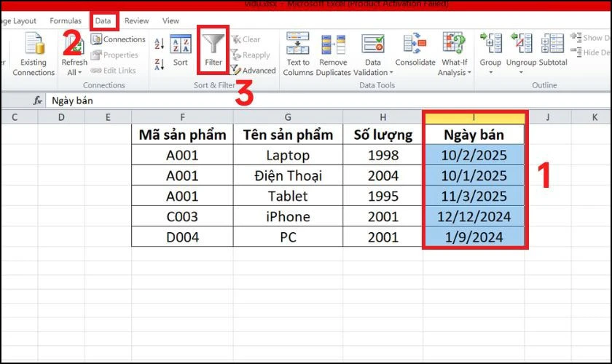The height and width of the screenshot is (364, 612).
Task: Click the Ungroup outline icon
Action: (521, 43)
